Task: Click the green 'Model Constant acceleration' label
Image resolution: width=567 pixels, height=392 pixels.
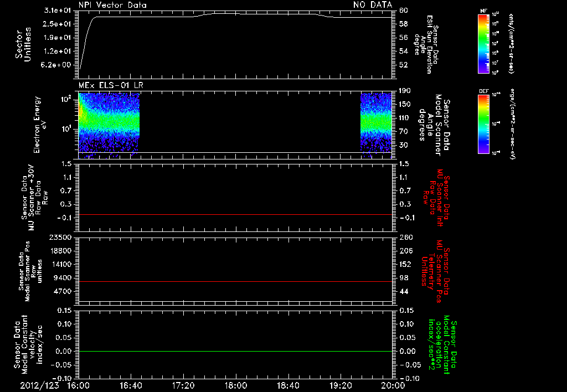Action: 442,345
